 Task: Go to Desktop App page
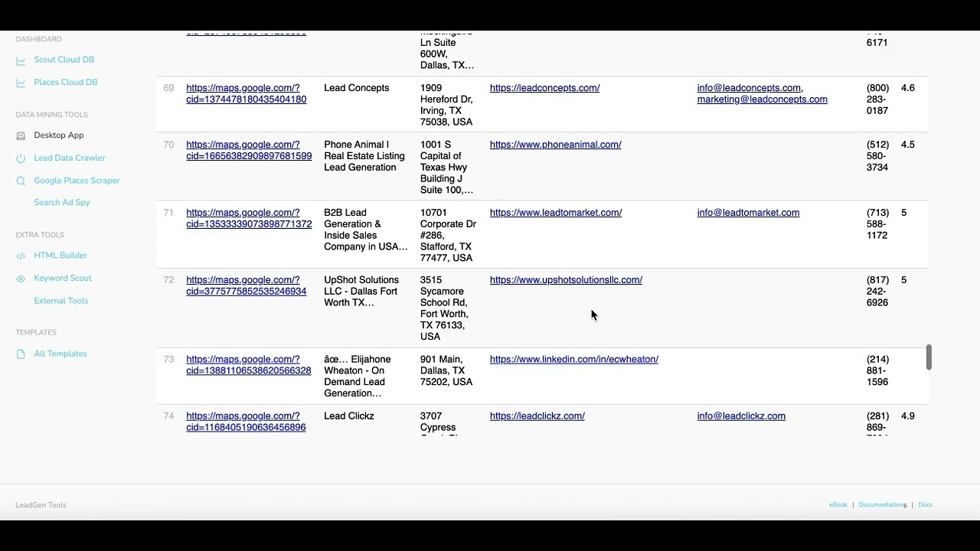[59, 135]
